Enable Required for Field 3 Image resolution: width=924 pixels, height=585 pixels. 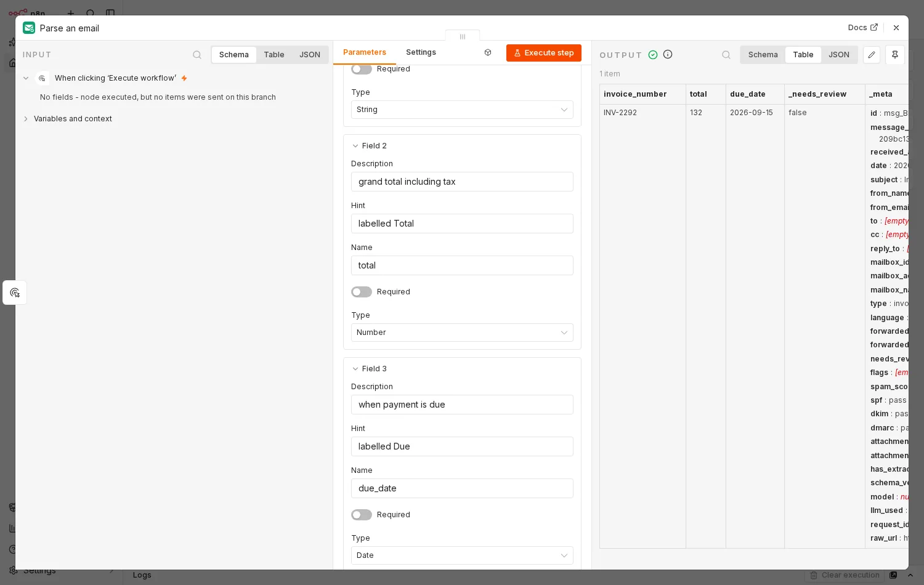click(362, 515)
